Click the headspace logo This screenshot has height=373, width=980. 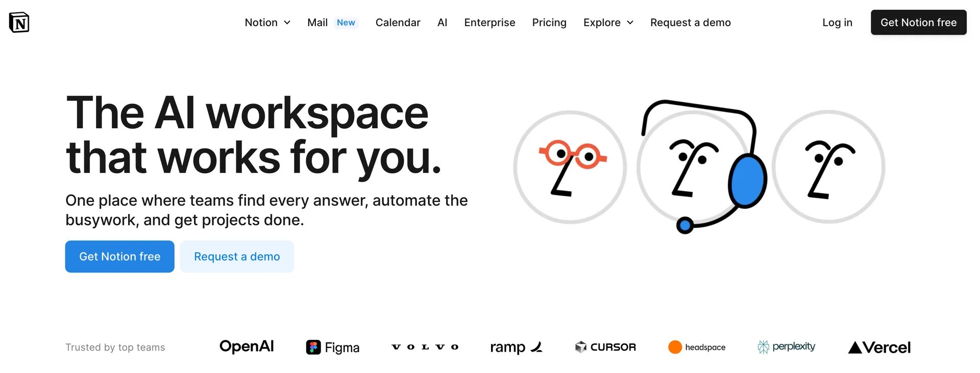(x=697, y=347)
